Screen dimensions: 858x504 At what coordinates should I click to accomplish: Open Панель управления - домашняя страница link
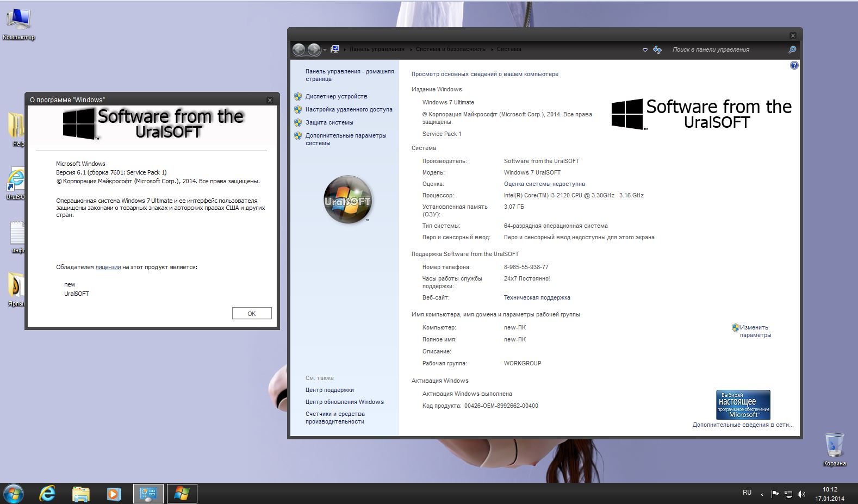pos(350,75)
